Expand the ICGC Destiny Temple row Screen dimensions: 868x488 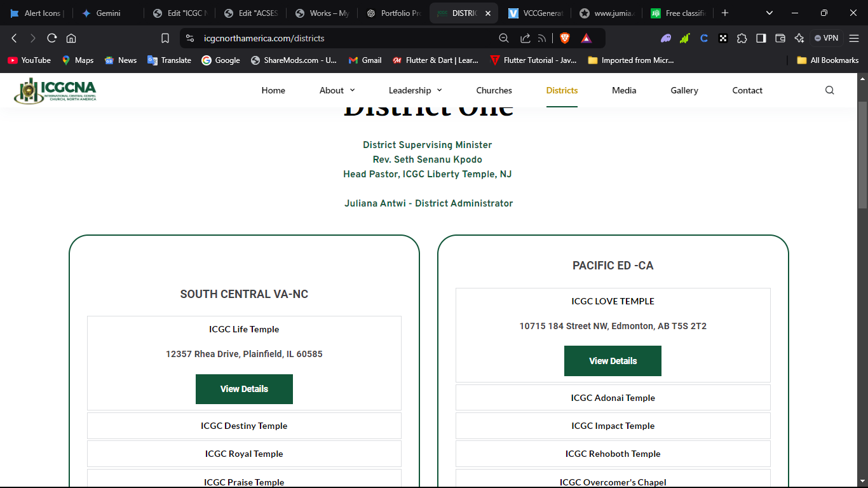(x=244, y=426)
